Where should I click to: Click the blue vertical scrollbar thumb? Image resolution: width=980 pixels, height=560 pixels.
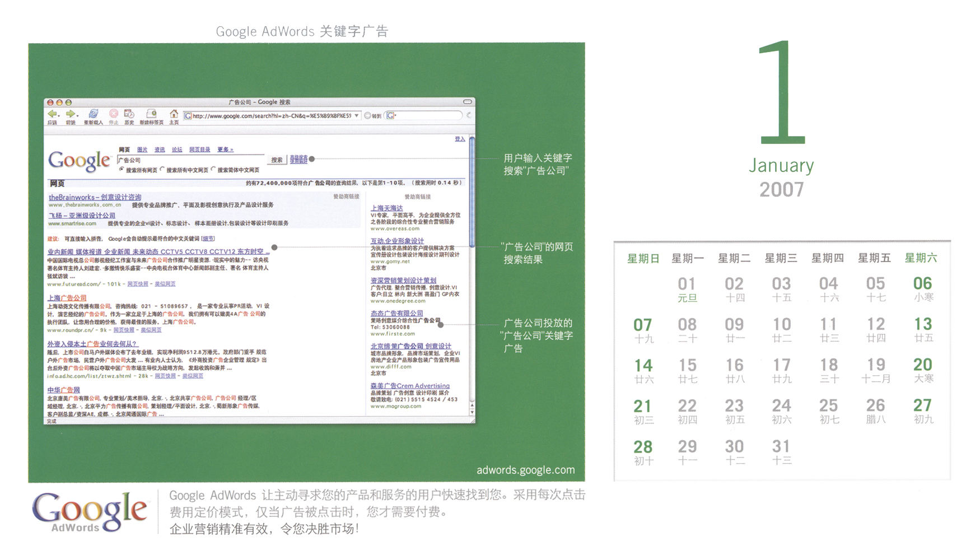point(472,192)
